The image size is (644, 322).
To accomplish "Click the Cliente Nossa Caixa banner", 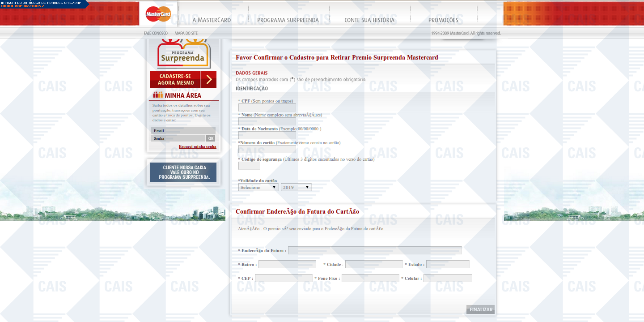I will (183, 172).
